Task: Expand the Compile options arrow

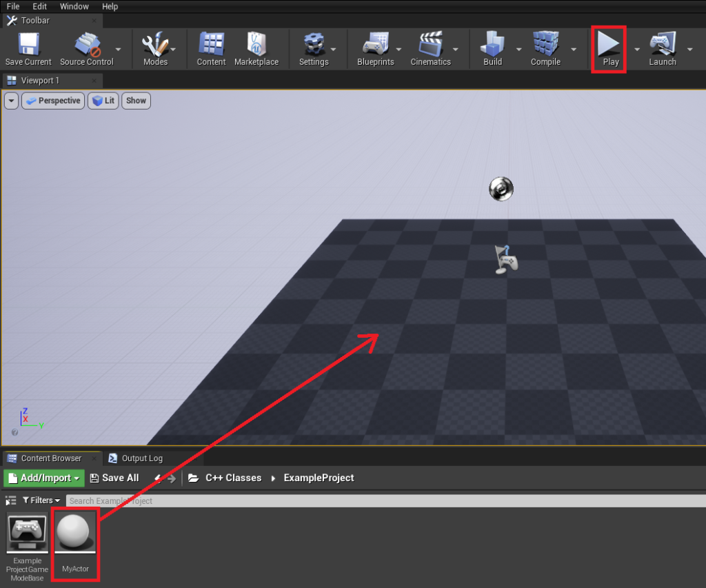Action: 574,49
